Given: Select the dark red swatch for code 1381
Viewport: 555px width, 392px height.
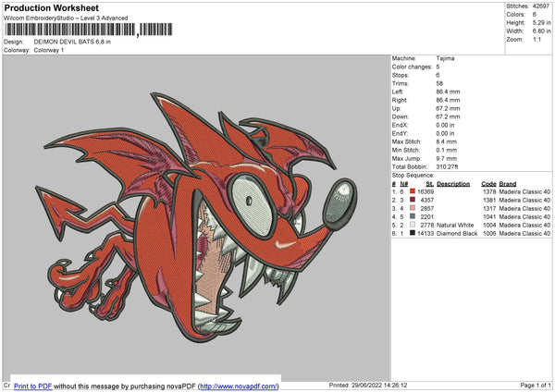Looking at the screenshot, I should pyautogui.click(x=413, y=200).
